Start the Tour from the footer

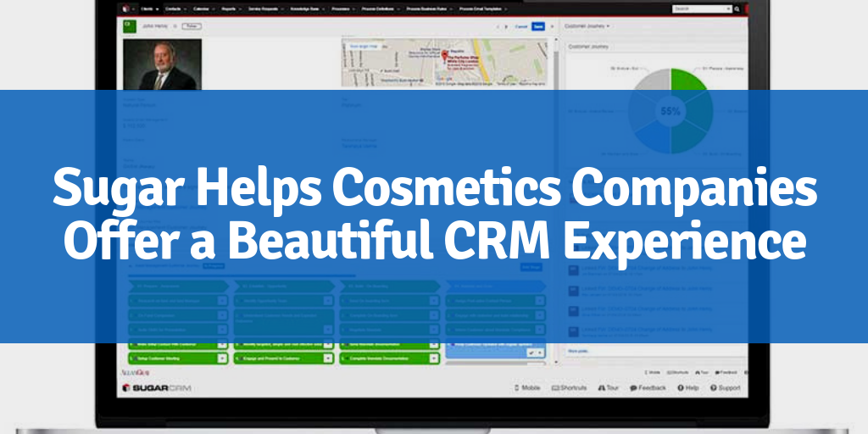click(609, 388)
